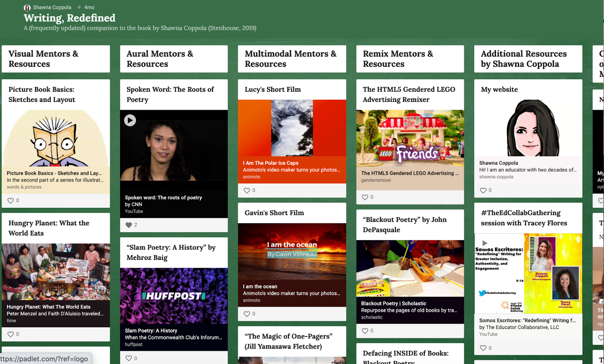Open Shawna Coppola's profile avatar
This screenshot has width=604, height=364.
click(x=27, y=8)
